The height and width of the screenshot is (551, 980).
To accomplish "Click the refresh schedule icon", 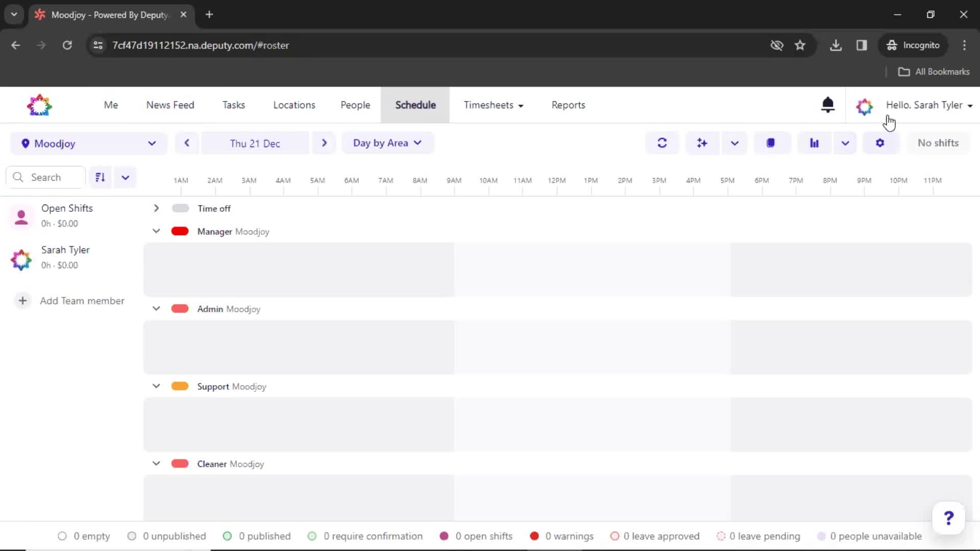I will (x=662, y=143).
